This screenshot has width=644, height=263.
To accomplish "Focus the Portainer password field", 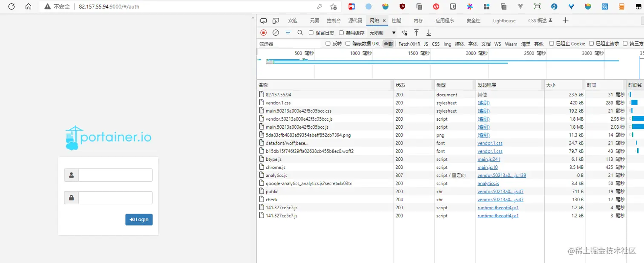I will point(115,198).
